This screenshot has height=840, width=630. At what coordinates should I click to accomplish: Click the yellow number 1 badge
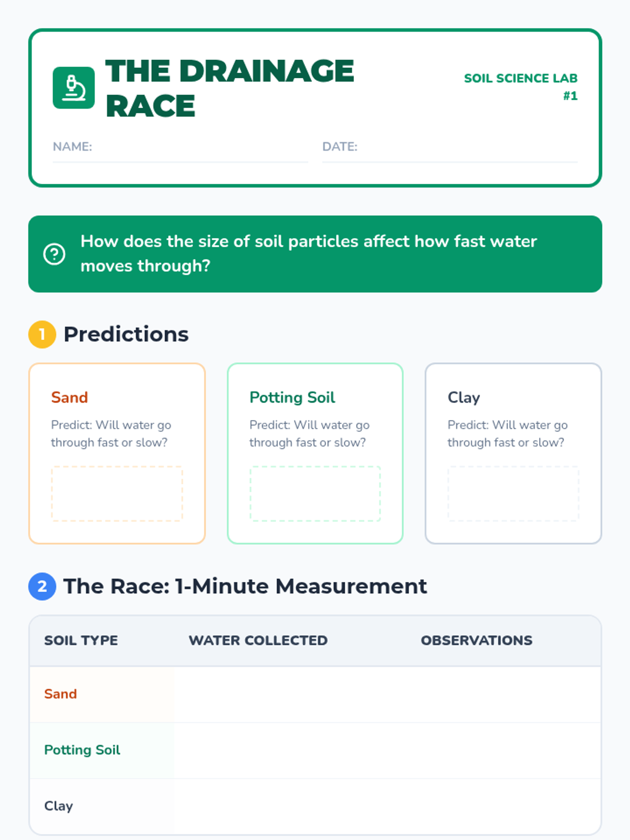[x=42, y=334]
